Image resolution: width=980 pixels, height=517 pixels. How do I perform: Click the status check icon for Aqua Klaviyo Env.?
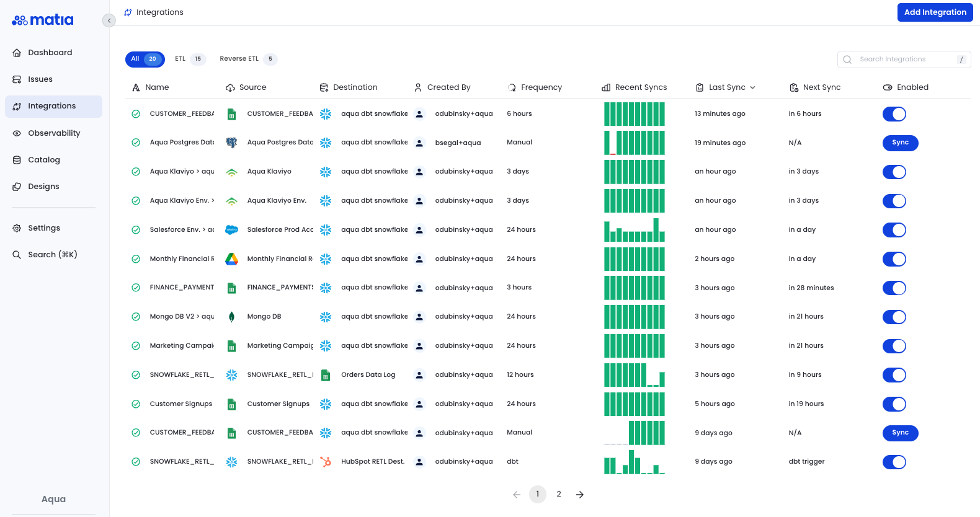[x=136, y=201]
